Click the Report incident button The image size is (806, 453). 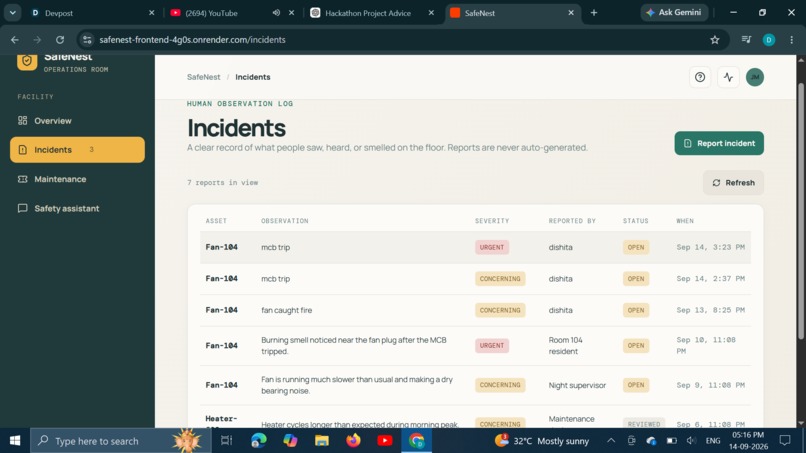click(x=719, y=143)
